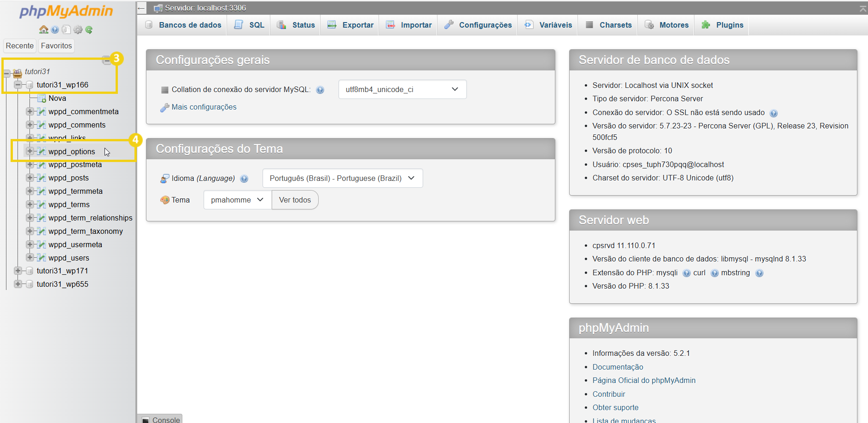Open phpMyAdmin documentation via question mark icon
Image resolution: width=868 pixels, height=423 pixels.
(x=55, y=30)
